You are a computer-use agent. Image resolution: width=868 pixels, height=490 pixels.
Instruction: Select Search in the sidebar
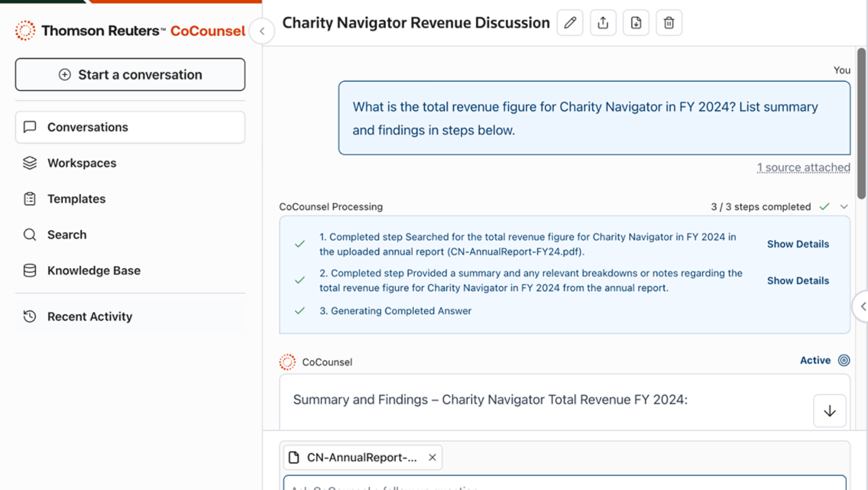(66, 235)
